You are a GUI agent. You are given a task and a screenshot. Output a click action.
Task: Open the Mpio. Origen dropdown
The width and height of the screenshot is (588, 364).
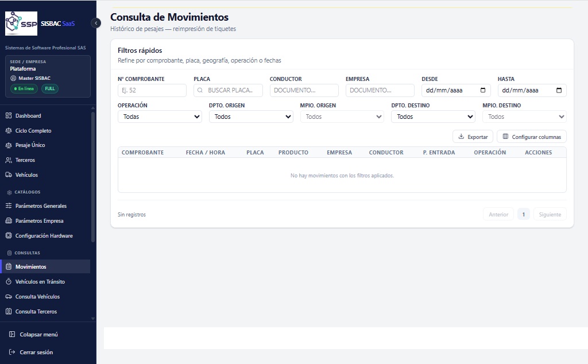[x=342, y=117]
